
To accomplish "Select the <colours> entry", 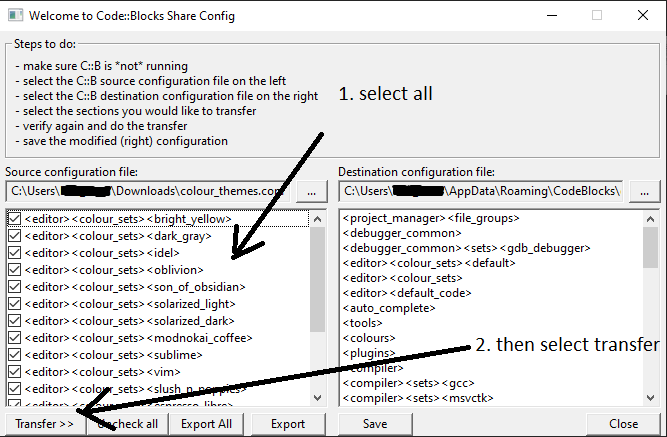I will pyautogui.click(x=369, y=338).
